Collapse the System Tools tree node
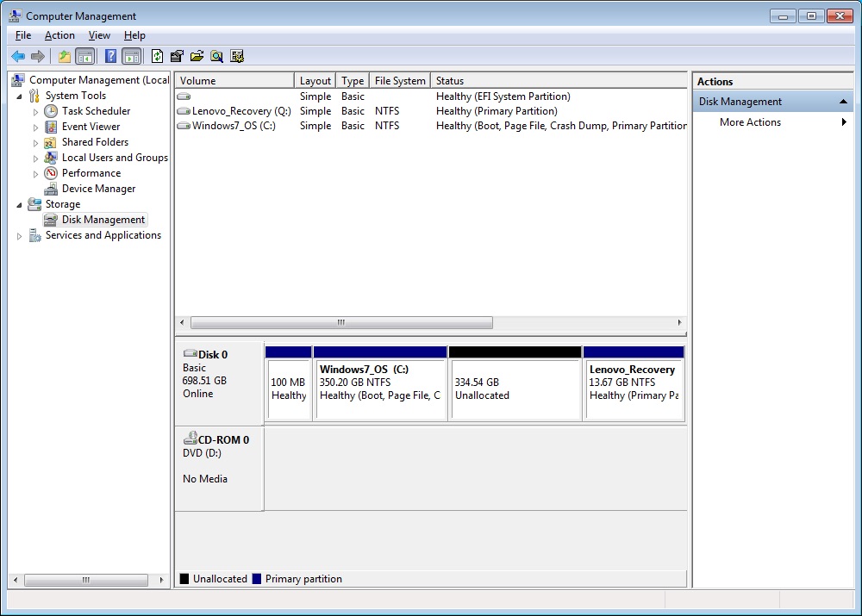This screenshot has width=862, height=616. pos(19,96)
